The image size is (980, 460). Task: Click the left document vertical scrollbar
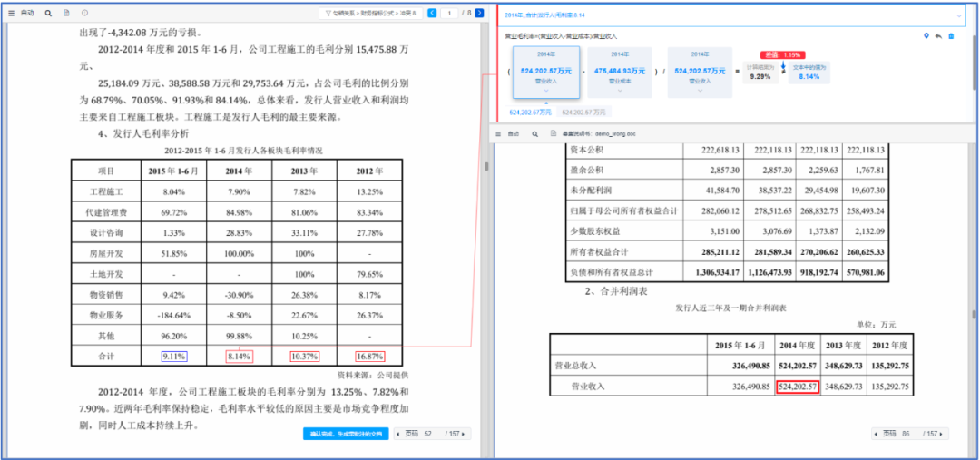tap(487, 167)
